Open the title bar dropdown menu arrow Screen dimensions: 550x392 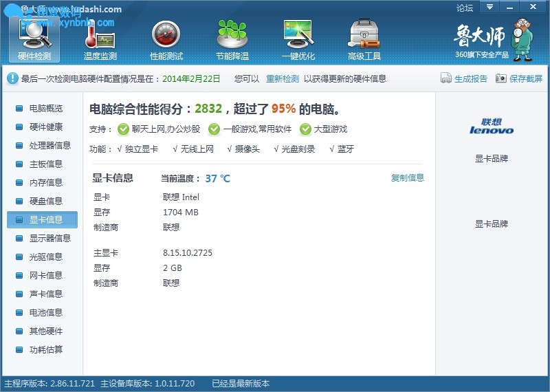coord(489,7)
